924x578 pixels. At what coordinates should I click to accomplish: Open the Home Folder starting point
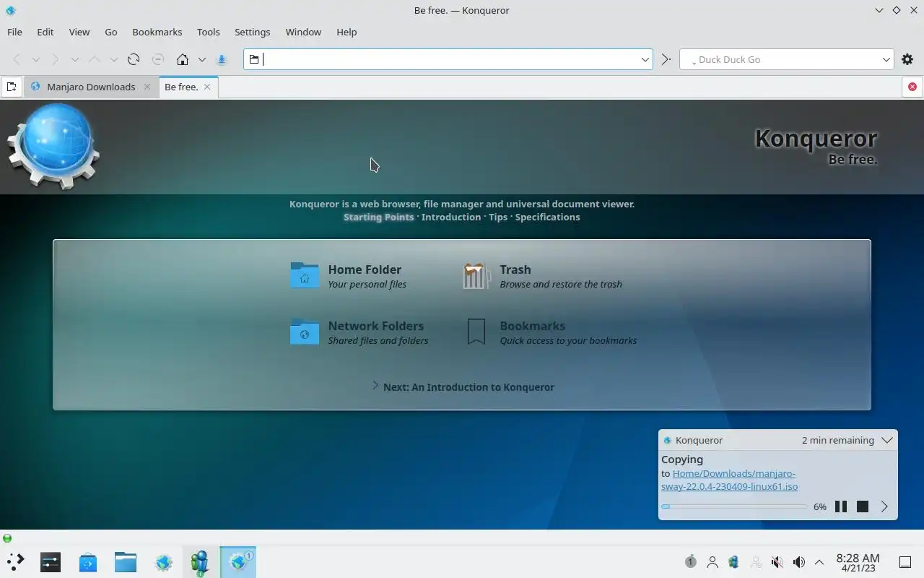point(349,275)
